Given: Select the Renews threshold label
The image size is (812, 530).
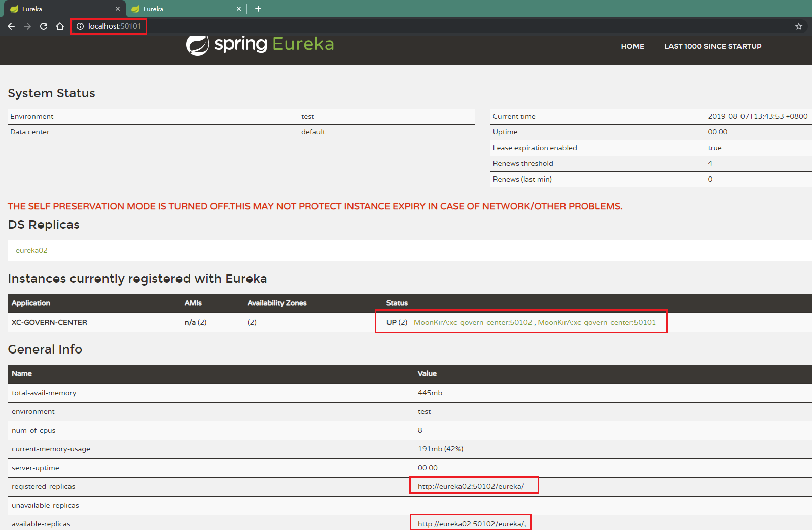Looking at the screenshot, I should tap(523, 163).
